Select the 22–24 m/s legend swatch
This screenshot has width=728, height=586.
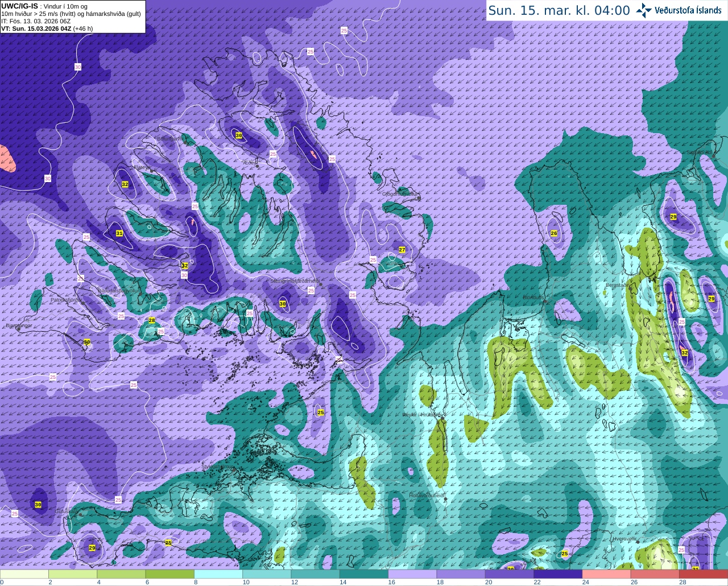(x=558, y=573)
